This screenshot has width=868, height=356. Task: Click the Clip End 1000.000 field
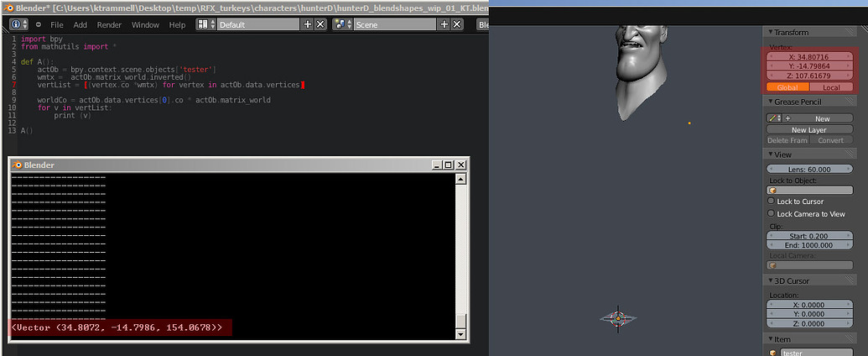[809, 245]
